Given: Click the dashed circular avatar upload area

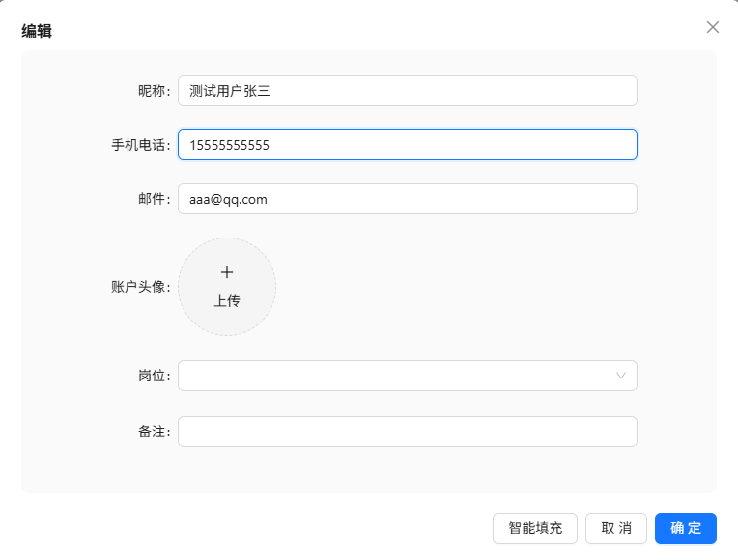Looking at the screenshot, I should coord(227,287).
